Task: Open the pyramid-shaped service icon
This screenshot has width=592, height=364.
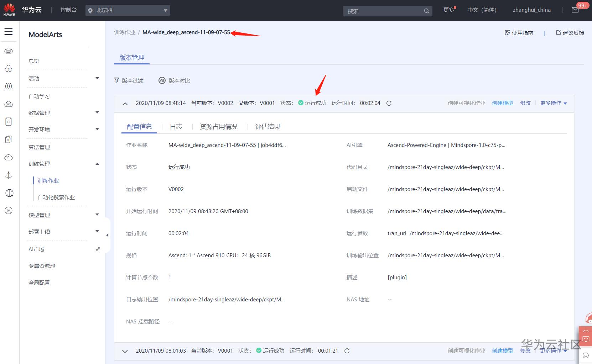Action: tap(9, 175)
